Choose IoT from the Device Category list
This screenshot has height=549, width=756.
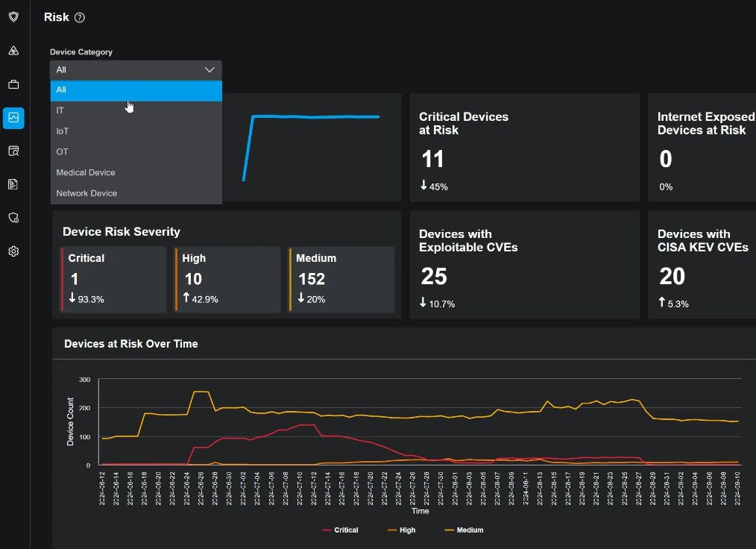63,131
